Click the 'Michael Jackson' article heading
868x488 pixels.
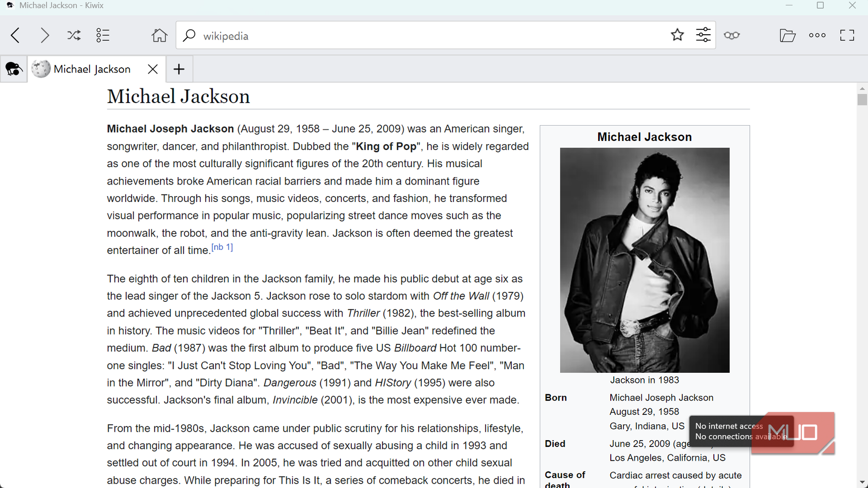(178, 97)
